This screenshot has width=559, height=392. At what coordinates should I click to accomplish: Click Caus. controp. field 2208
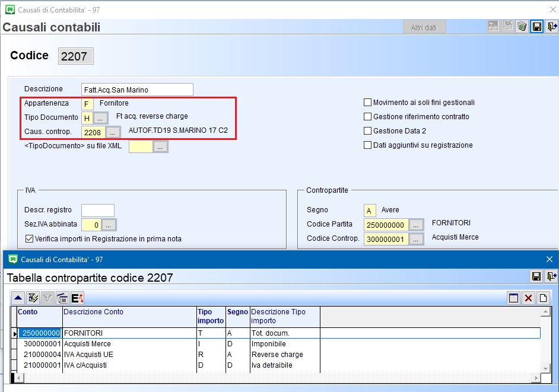click(x=93, y=132)
